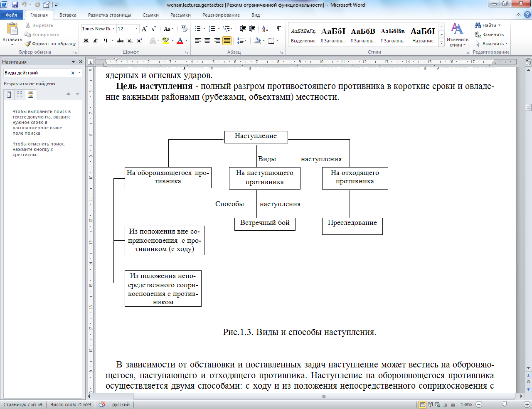Clear formatting with the eraser icon
532x409 pixels.
(184, 29)
